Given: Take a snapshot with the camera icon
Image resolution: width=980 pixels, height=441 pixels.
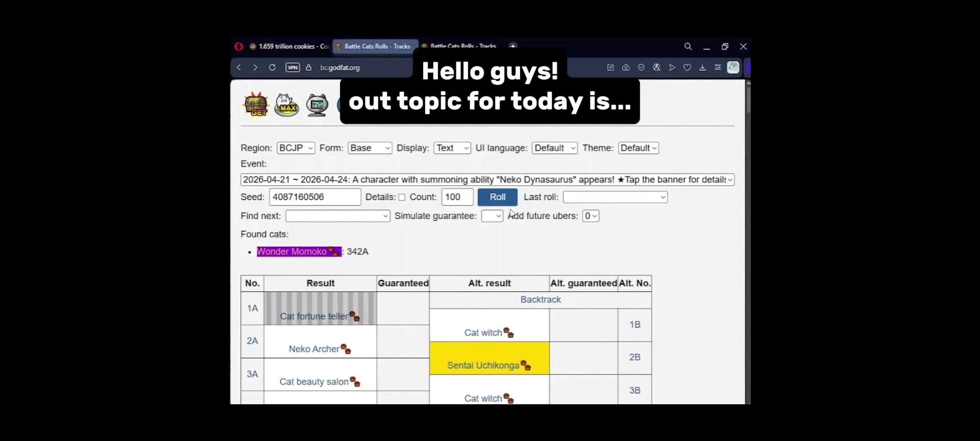Looking at the screenshot, I should click(x=626, y=67).
